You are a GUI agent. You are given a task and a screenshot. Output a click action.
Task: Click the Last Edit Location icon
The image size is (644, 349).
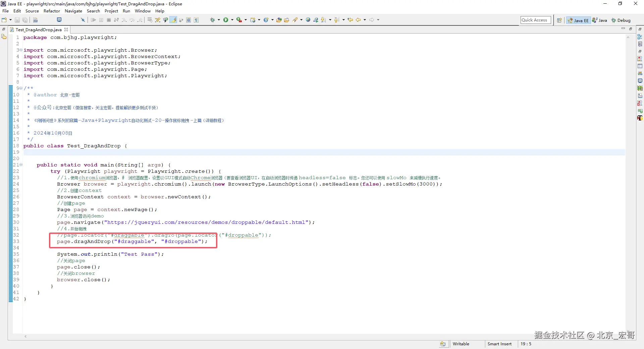click(x=350, y=20)
